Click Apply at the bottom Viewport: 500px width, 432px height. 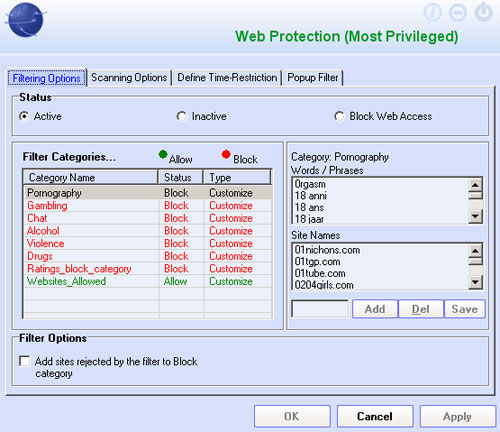(x=458, y=416)
